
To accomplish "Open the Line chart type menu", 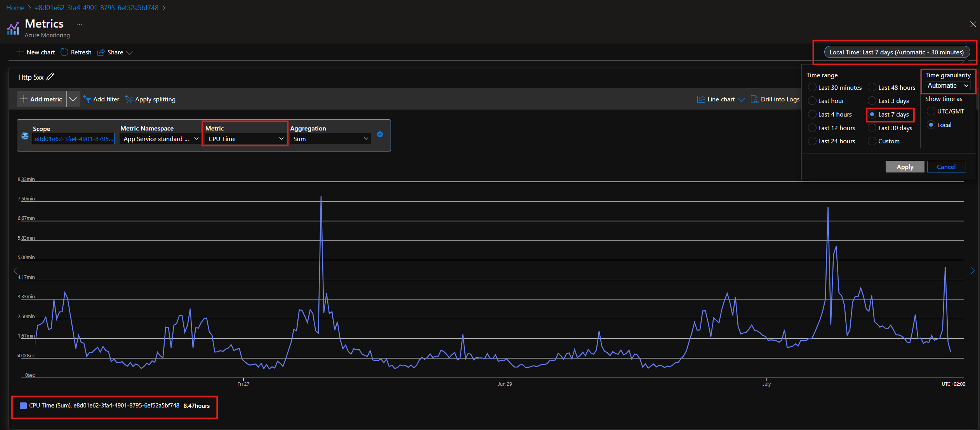I will (x=721, y=99).
